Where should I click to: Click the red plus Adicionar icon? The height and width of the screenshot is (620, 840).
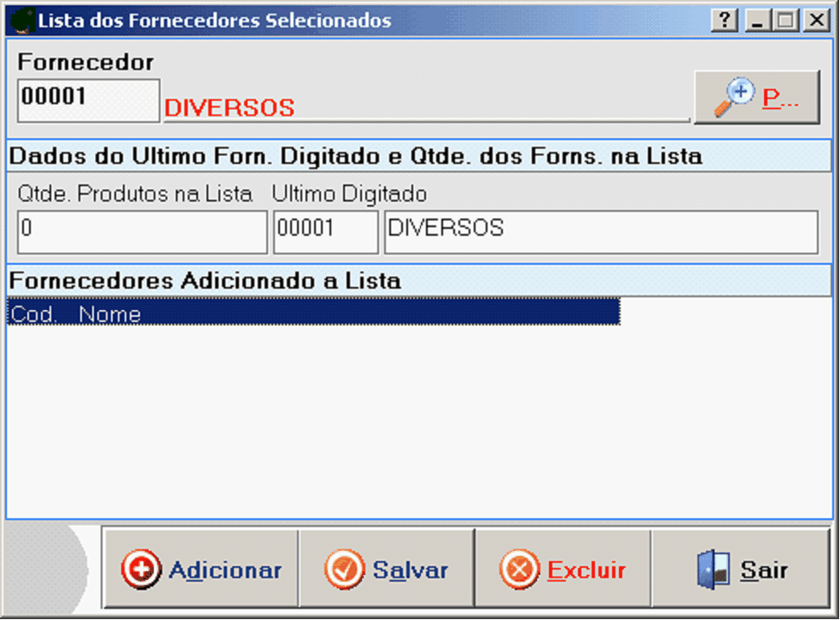pos(141,570)
